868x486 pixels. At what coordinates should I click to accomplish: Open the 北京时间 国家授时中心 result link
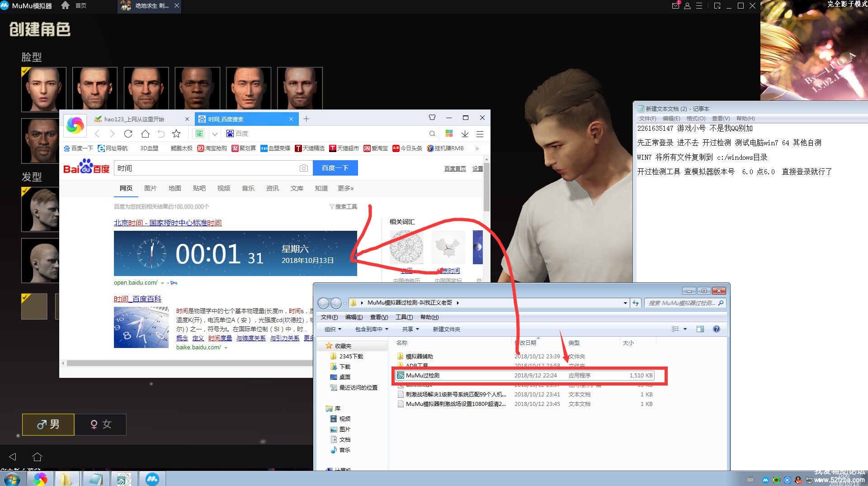point(168,223)
